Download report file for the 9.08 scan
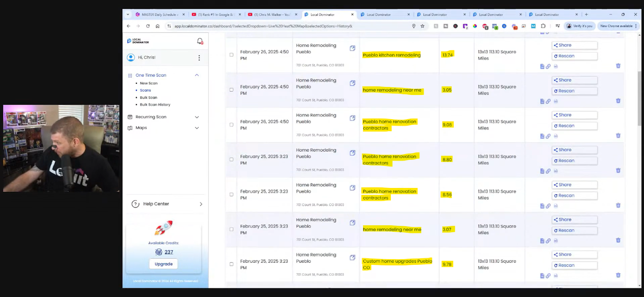Image resolution: width=644 pixels, height=297 pixels. click(x=542, y=136)
